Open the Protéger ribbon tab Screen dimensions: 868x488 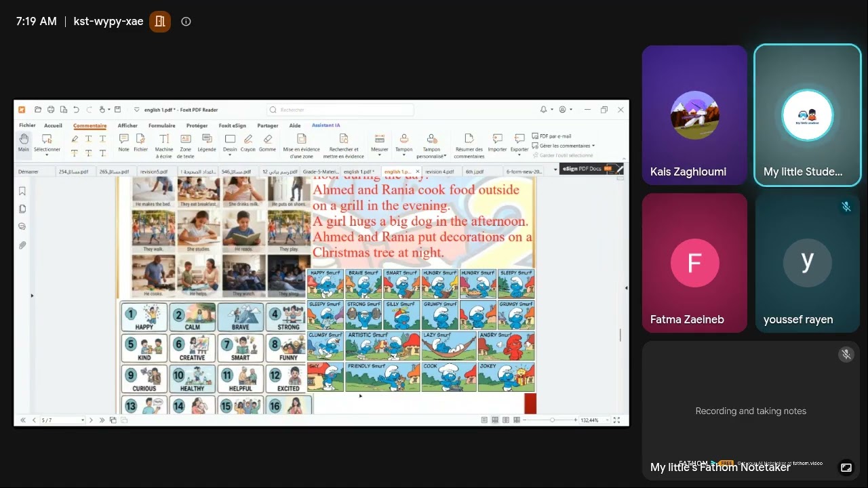point(197,125)
